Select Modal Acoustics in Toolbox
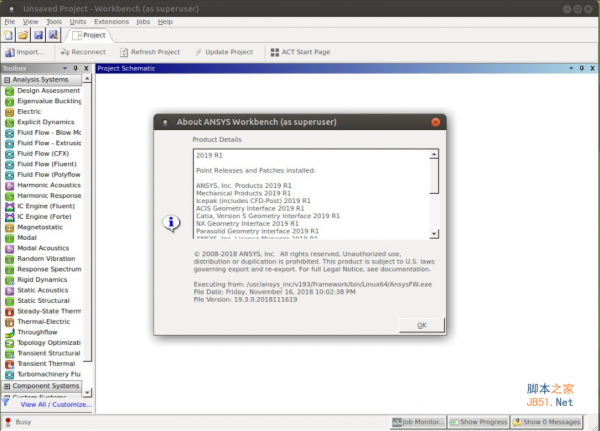Screen dimensions: 600x431 click(43, 248)
